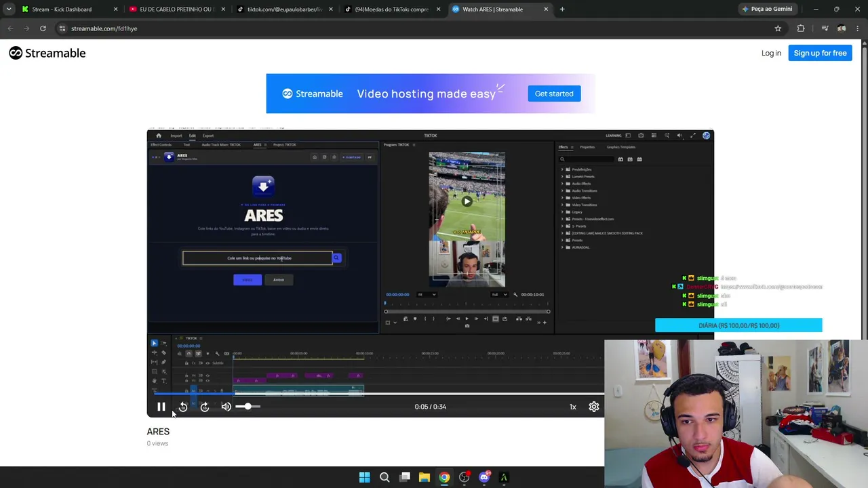Open Task View on the taskbar
The width and height of the screenshot is (868, 488).
(405, 477)
